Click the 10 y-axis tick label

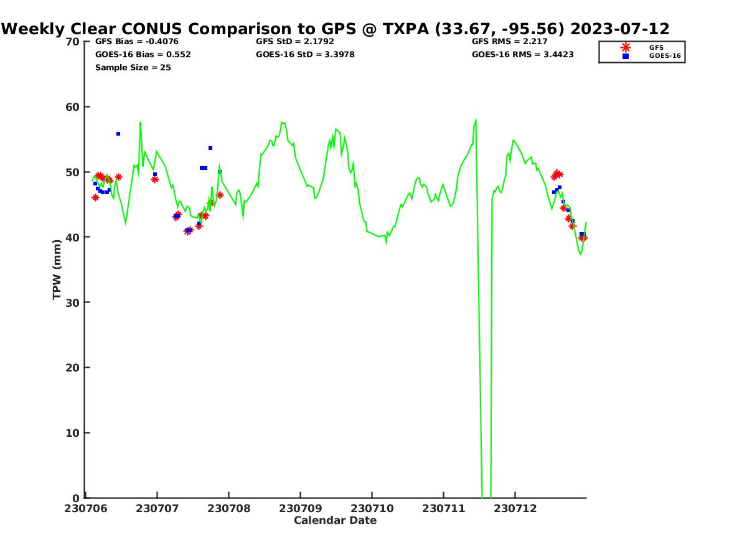73,433
